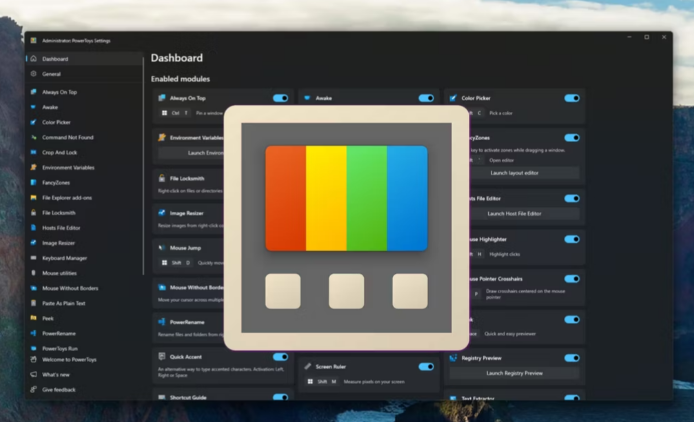Switch off the Color Picker toggle
The image size is (694, 422).
tap(572, 98)
